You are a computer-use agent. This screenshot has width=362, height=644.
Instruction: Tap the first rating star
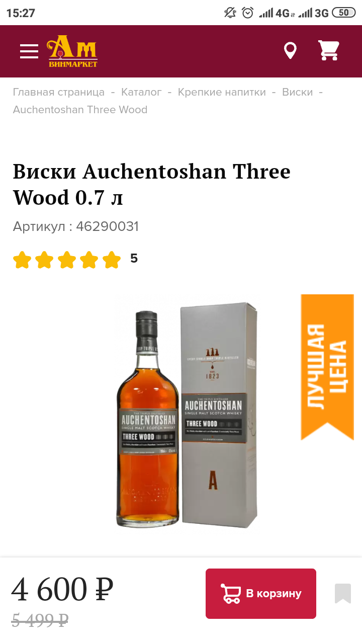(x=22, y=260)
